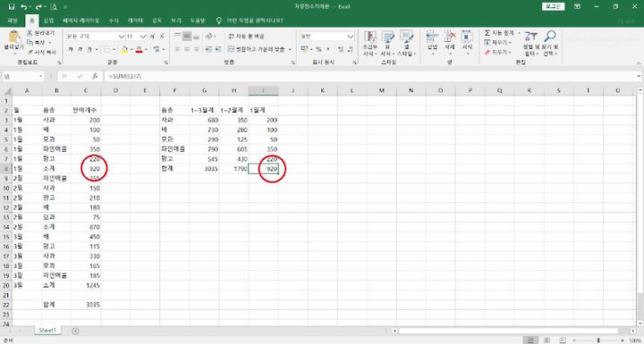Image resolution: width=644 pixels, height=344 pixels.
Task: Click the fx Insert Function button
Action: click(x=95, y=76)
